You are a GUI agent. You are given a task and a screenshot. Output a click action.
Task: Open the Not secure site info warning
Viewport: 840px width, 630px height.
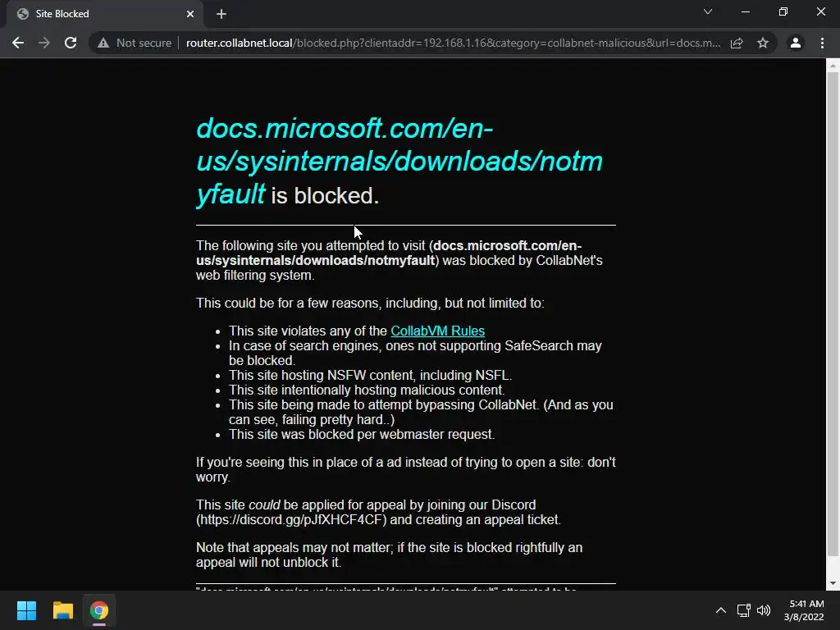coord(135,43)
